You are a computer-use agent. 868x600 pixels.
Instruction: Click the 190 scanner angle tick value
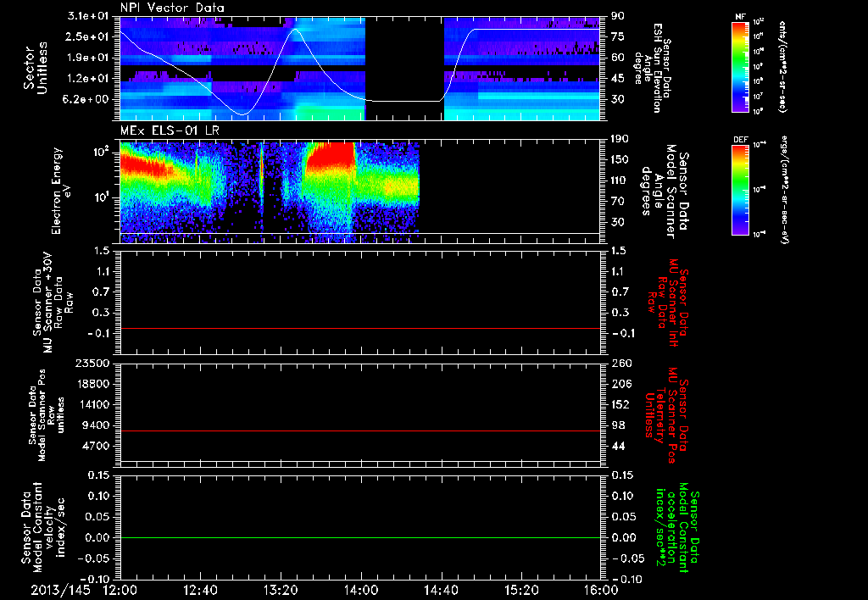pos(620,139)
